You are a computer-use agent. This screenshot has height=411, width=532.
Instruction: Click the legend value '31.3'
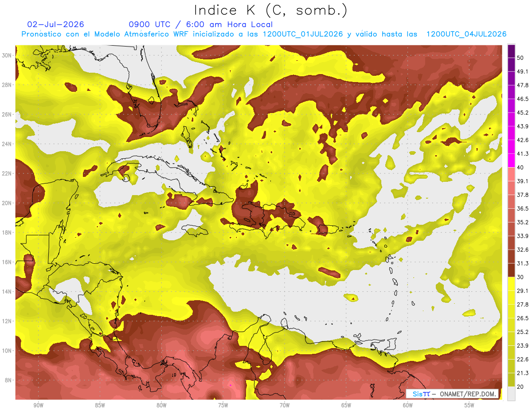[x=523, y=263]
